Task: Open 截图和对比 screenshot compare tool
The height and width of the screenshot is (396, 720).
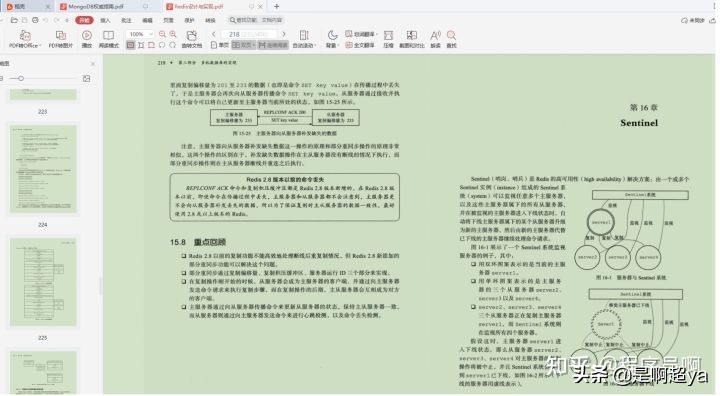Action: pos(411,39)
